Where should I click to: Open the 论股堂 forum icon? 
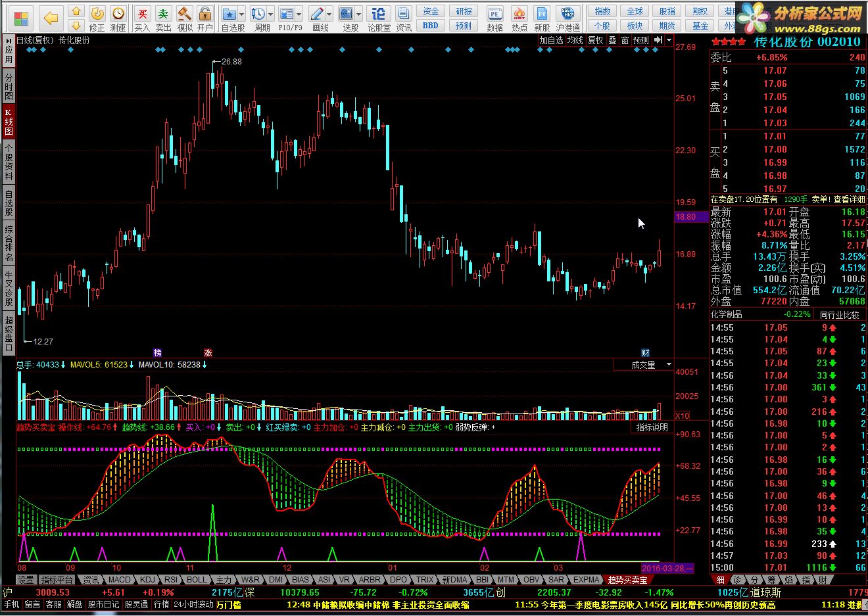pos(378,13)
